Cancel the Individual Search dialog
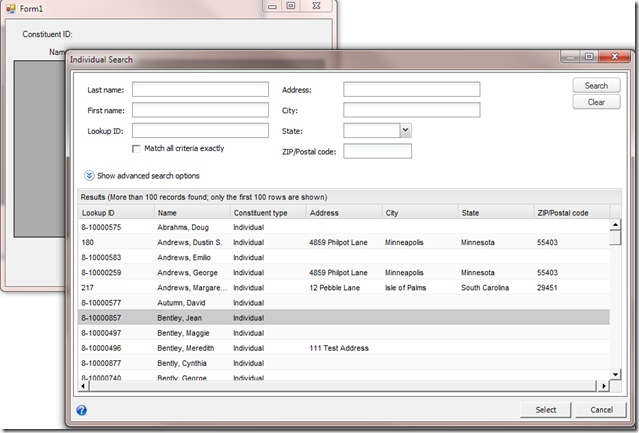This screenshot has height=433, width=639. [x=601, y=410]
